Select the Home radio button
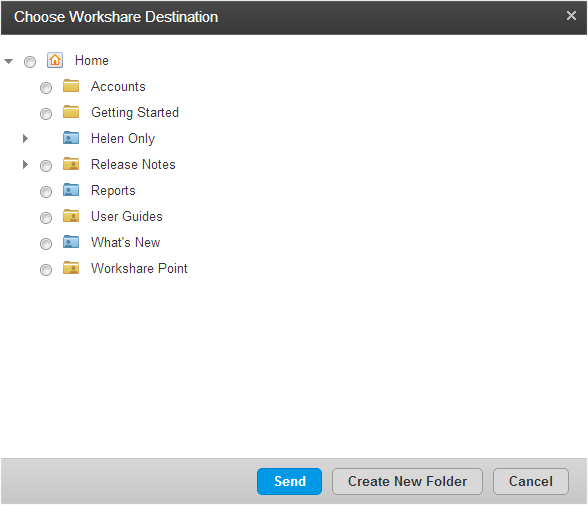Viewport: 588px width, 505px height. point(30,61)
